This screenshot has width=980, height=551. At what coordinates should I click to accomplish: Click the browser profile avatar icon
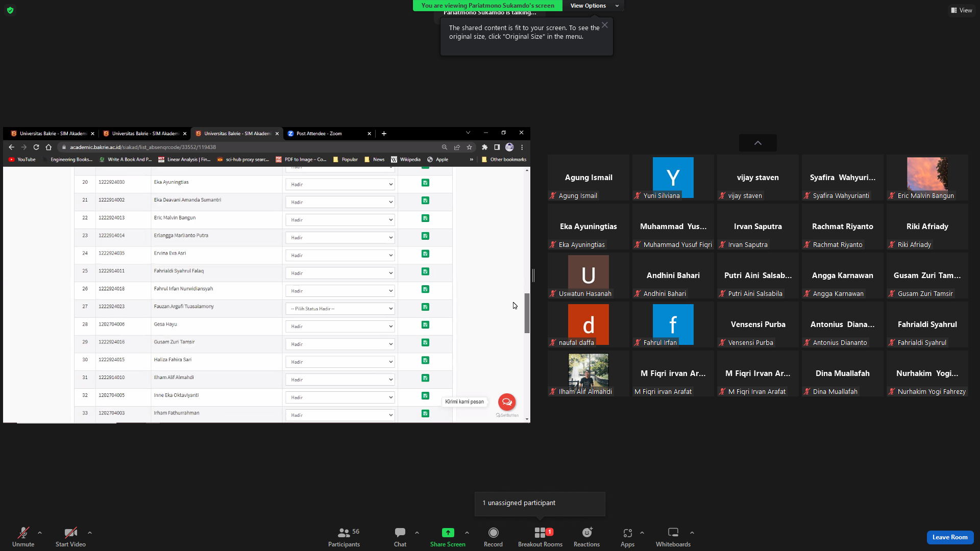[x=509, y=147]
